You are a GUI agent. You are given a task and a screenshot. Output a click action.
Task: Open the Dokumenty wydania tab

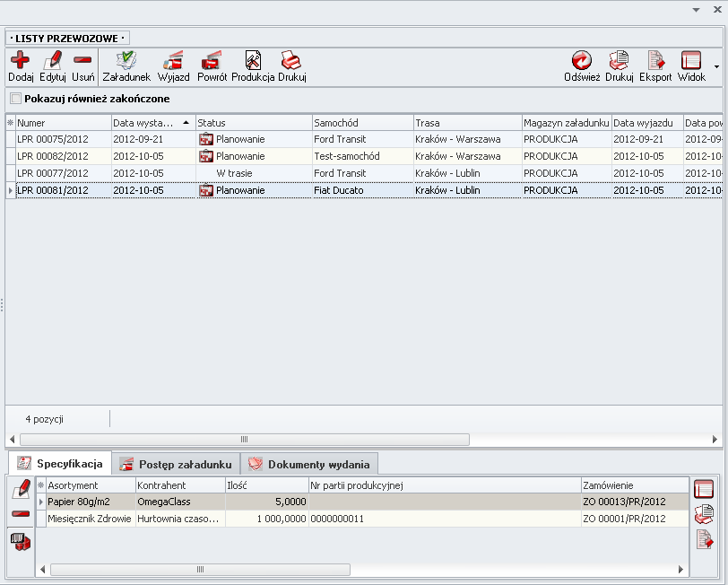309,464
